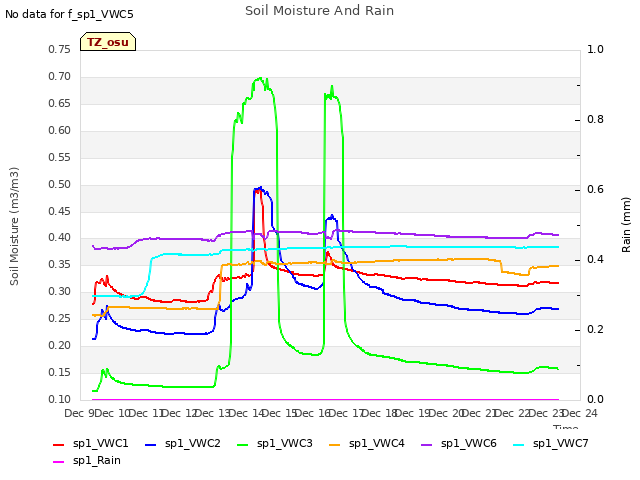Click the green VWC3 peak near 0.70
The height and width of the screenshot is (480, 640).
(260, 78)
